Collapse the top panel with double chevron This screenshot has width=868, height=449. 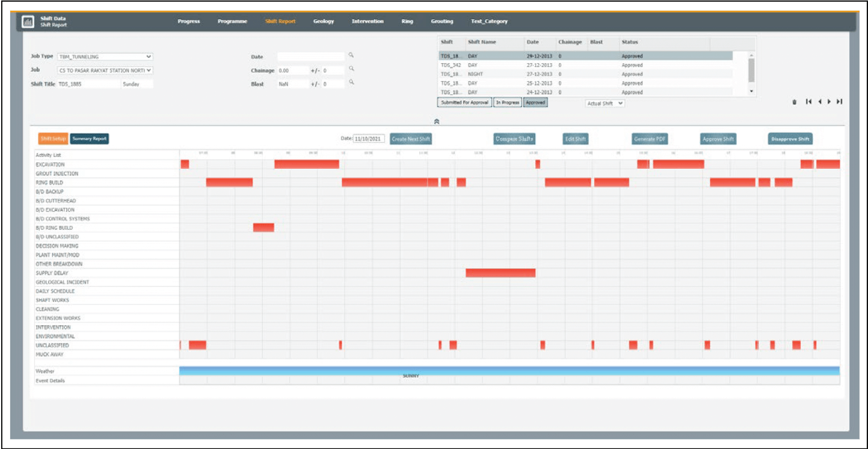(437, 121)
